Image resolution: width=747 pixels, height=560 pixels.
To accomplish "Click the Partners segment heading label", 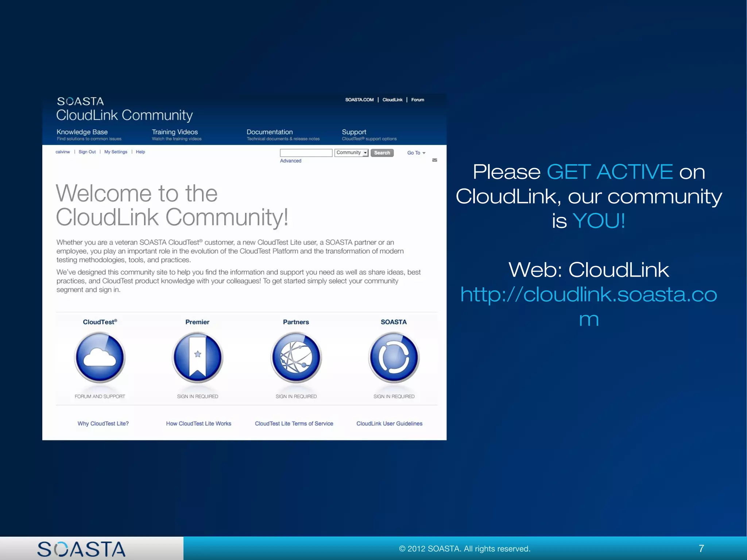I will pyautogui.click(x=296, y=322).
